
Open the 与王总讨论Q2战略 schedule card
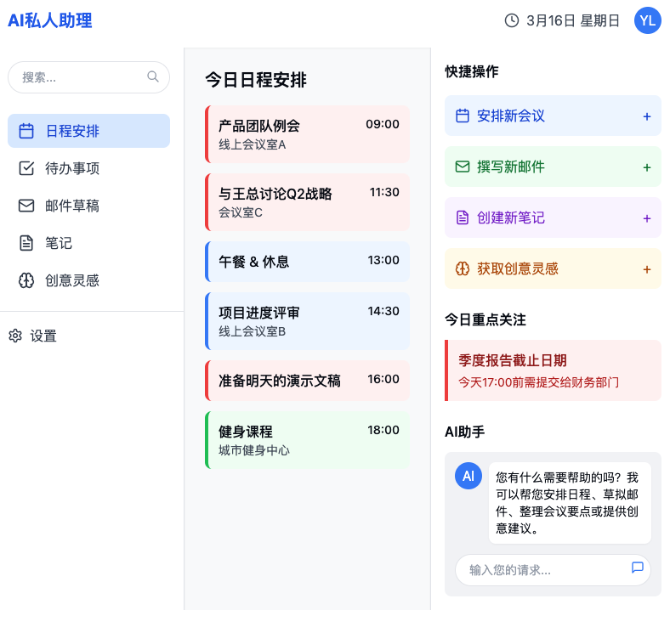point(307,202)
